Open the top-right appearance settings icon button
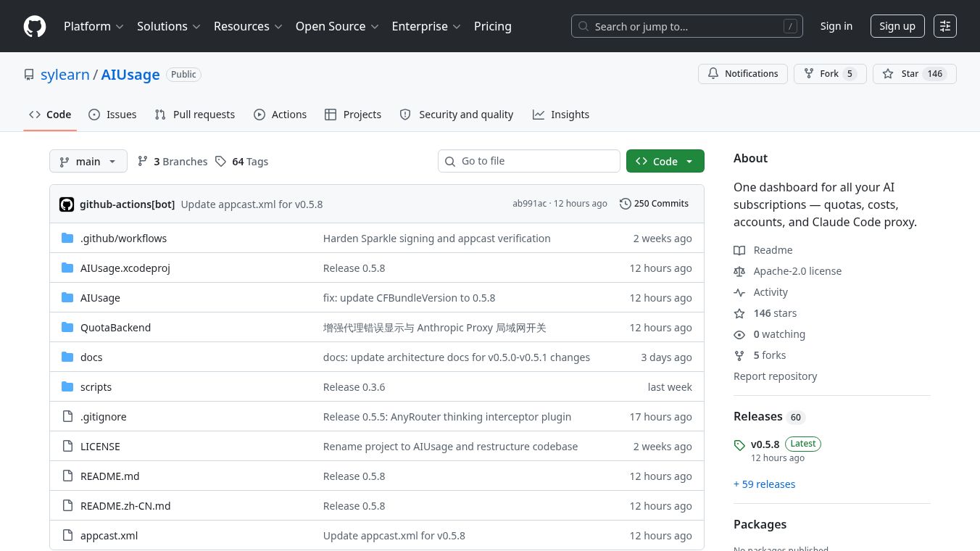The width and height of the screenshot is (980, 551). tap(944, 26)
